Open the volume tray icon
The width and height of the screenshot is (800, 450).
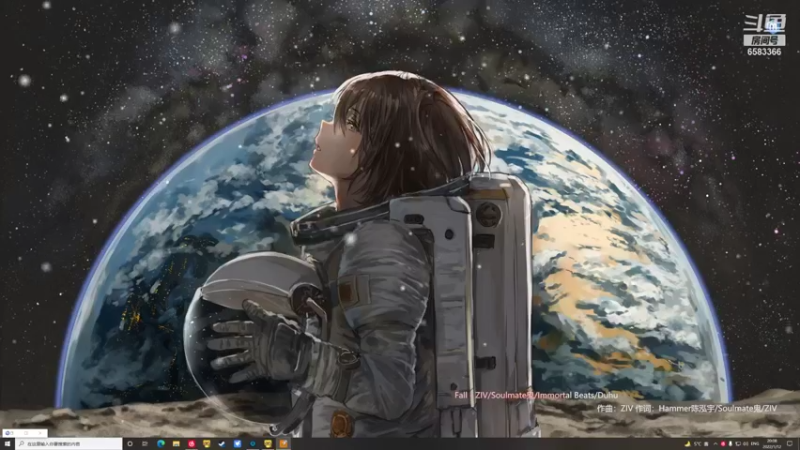(x=745, y=444)
